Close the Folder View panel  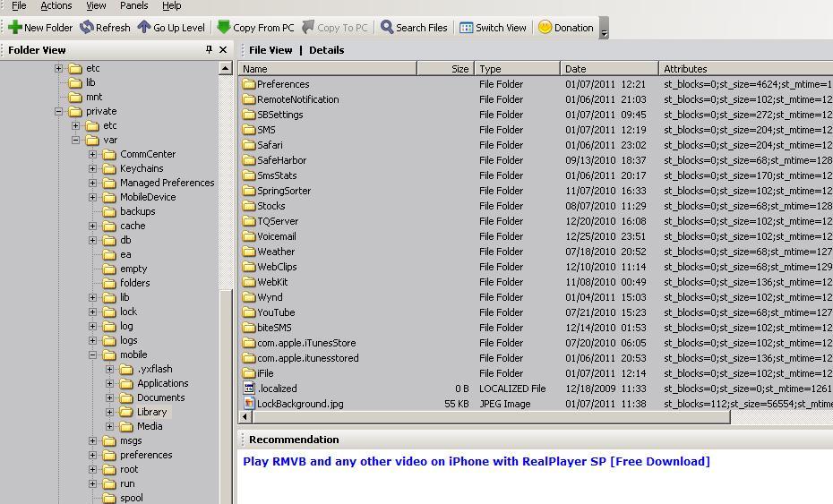point(224,50)
